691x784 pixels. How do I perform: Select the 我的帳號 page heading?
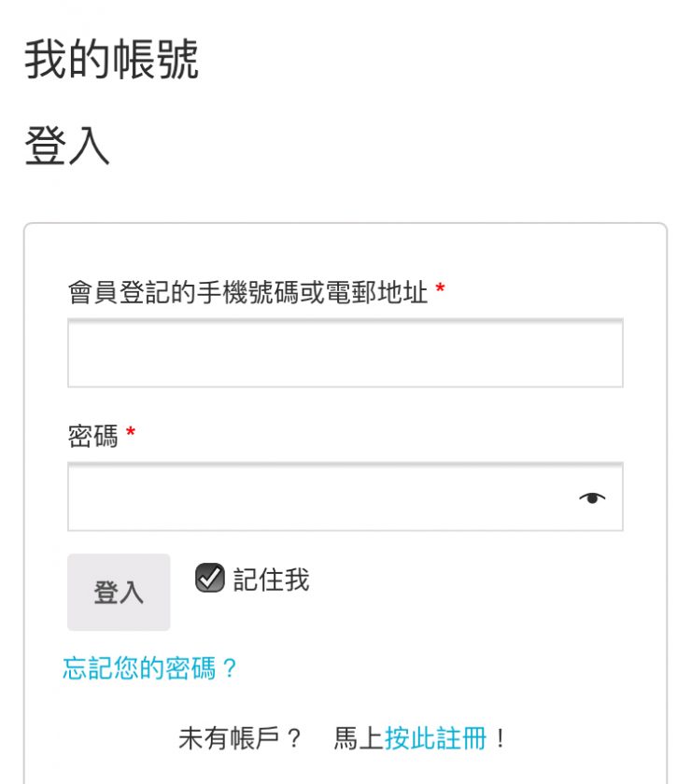tap(111, 60)
